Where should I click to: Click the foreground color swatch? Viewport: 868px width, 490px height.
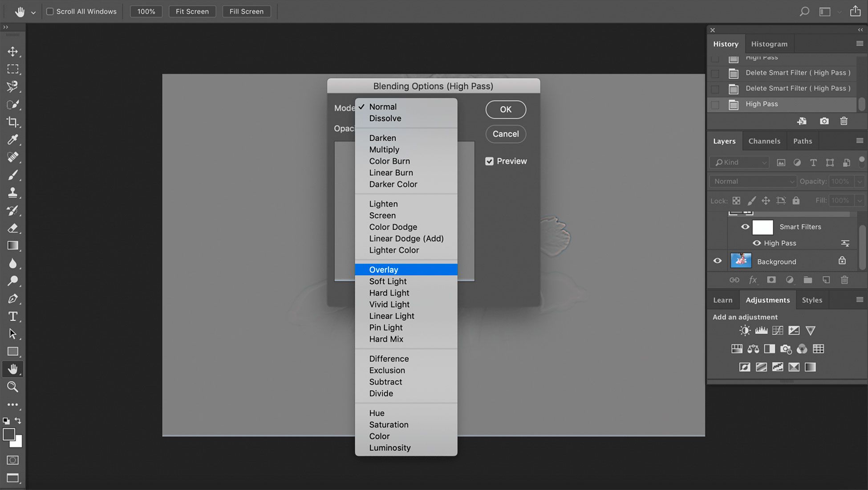[9, 434]
